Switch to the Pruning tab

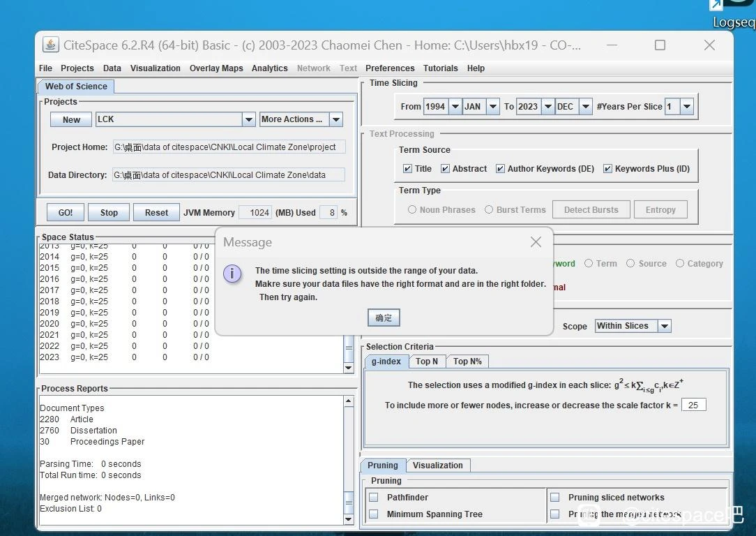click(383, 465)
